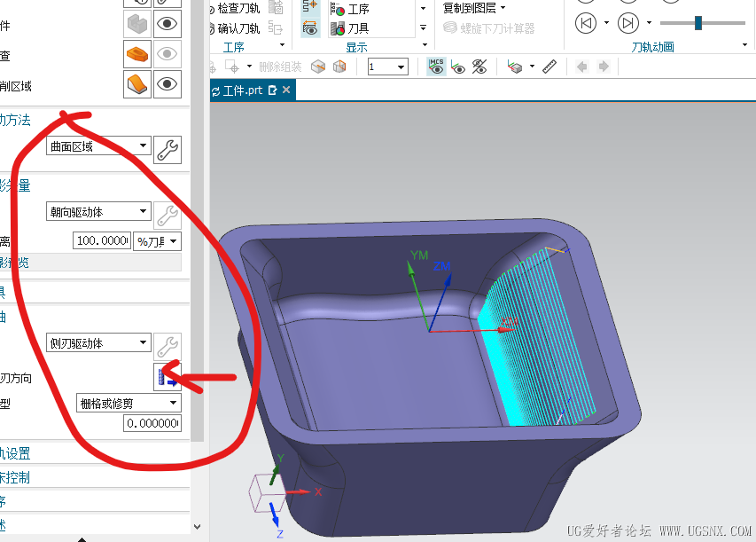Click the 0.000000 value input field

pyautogui.click(x=152, y=423)
